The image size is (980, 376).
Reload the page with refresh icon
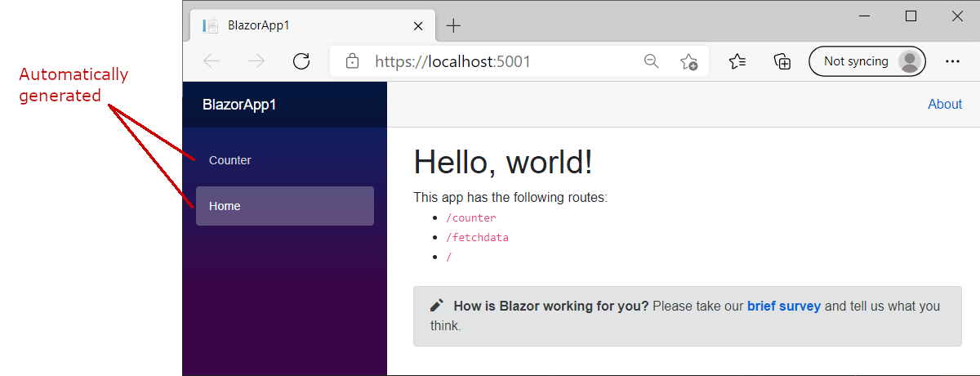301,61
